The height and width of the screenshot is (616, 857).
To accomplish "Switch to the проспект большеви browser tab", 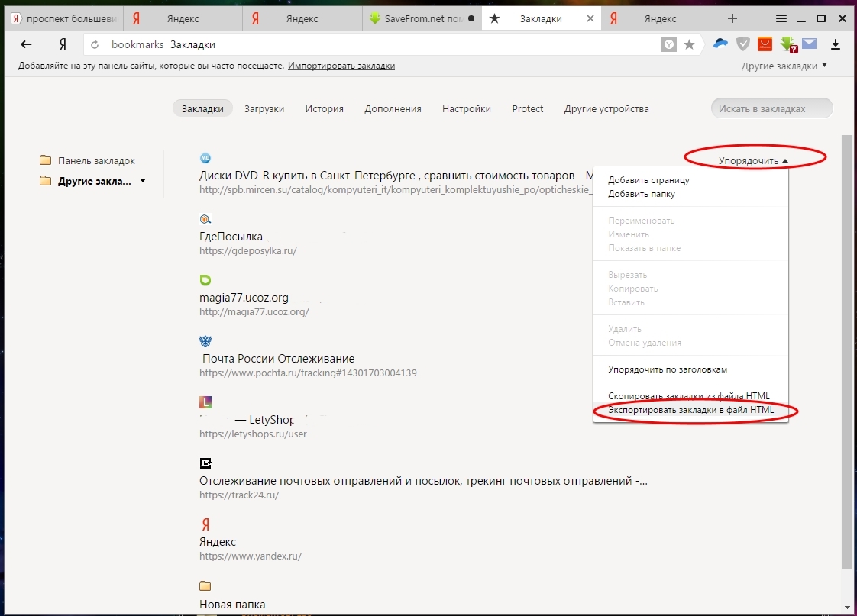I will click(64, 18).
